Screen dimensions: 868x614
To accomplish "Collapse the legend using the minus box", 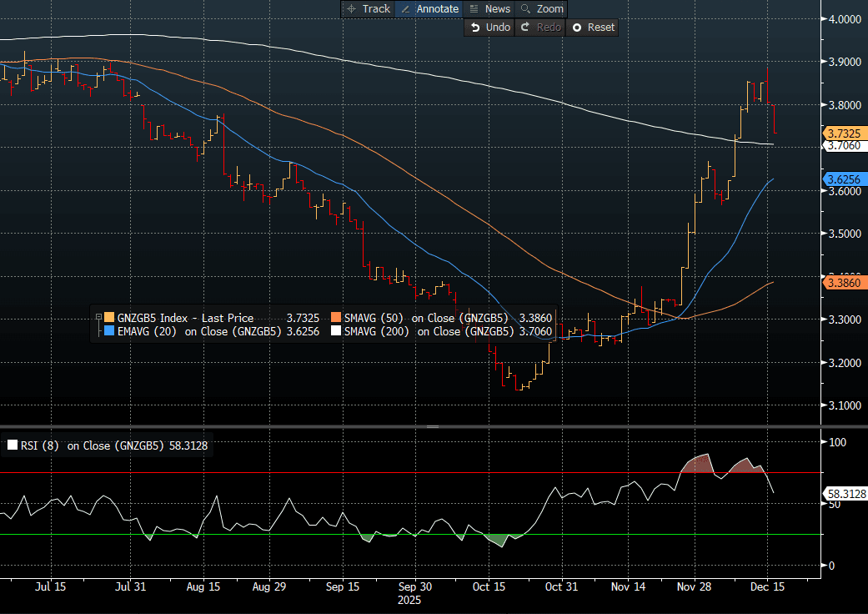I will [x=98, y=318].
